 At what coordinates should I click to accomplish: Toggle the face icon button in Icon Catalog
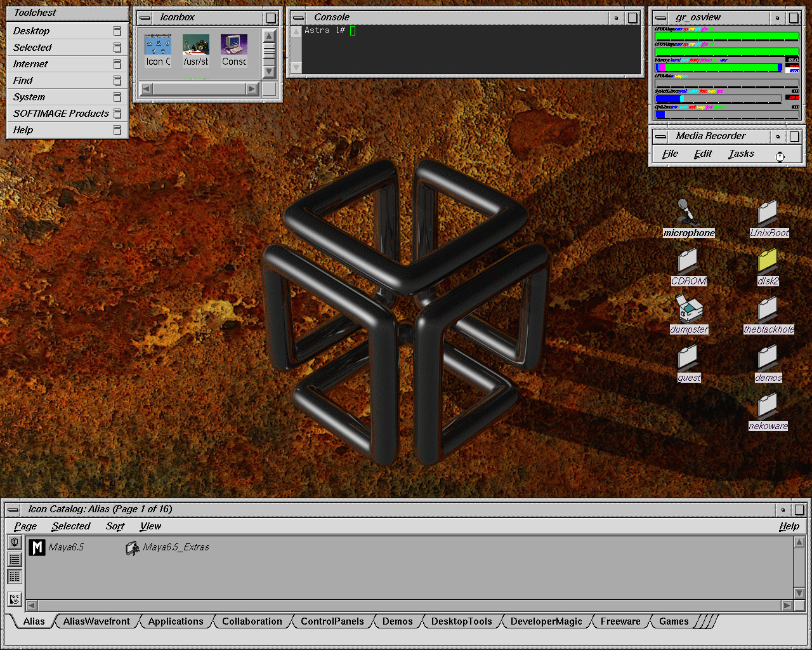click(x=15, y=599)
